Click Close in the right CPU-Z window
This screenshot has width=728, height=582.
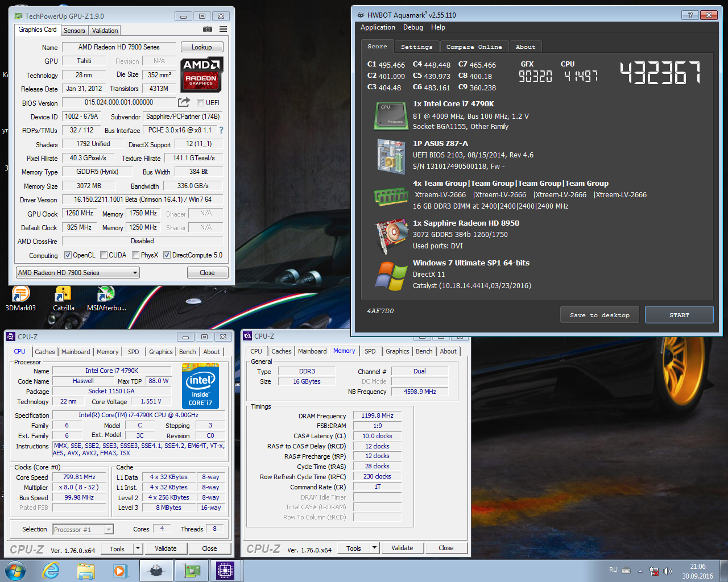click(446, 548)
